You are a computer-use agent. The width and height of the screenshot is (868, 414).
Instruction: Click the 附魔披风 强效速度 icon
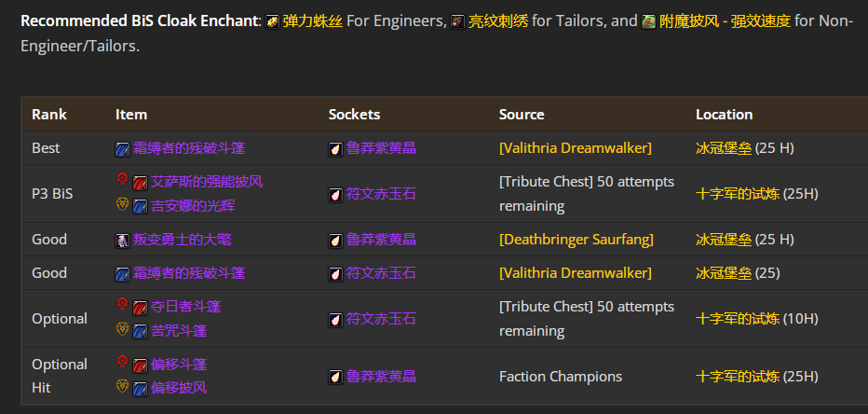(x=649, y=21)
